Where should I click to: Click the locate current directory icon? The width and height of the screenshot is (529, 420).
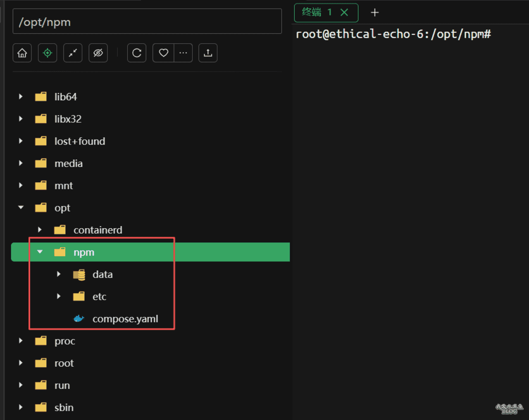(48, 53)
